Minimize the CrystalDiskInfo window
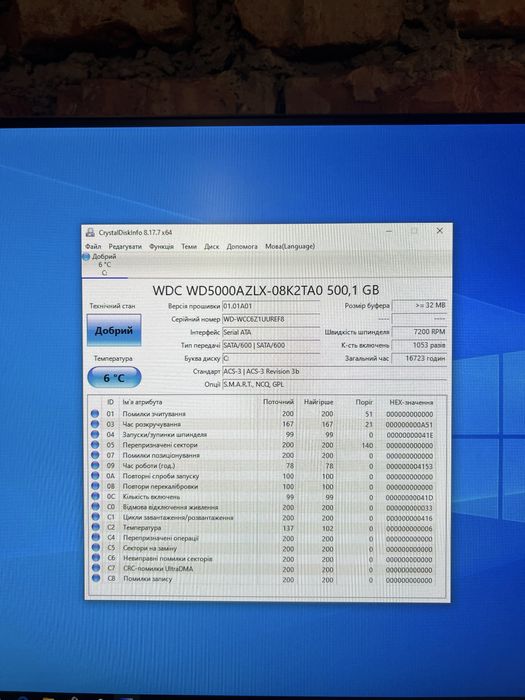 (389, 231)
